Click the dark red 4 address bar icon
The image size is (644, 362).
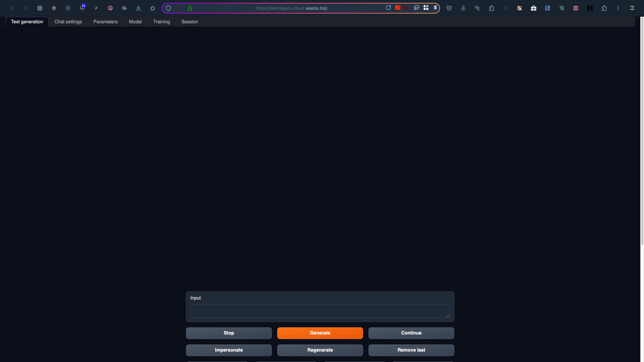(407, 8)
